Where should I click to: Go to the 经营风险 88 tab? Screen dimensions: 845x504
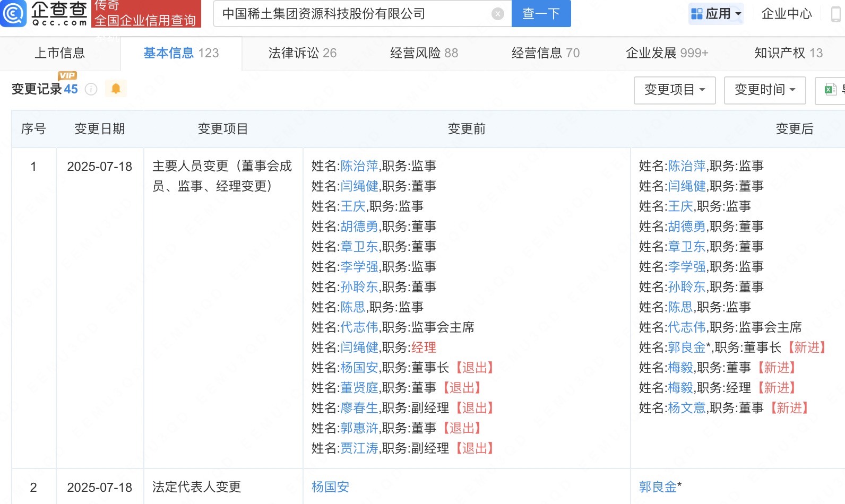(x=424, y=53)
